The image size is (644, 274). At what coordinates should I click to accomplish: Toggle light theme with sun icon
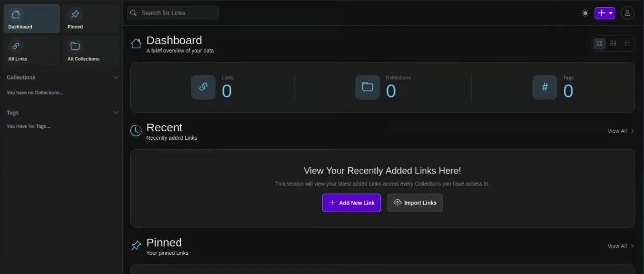tap(585, 13)
